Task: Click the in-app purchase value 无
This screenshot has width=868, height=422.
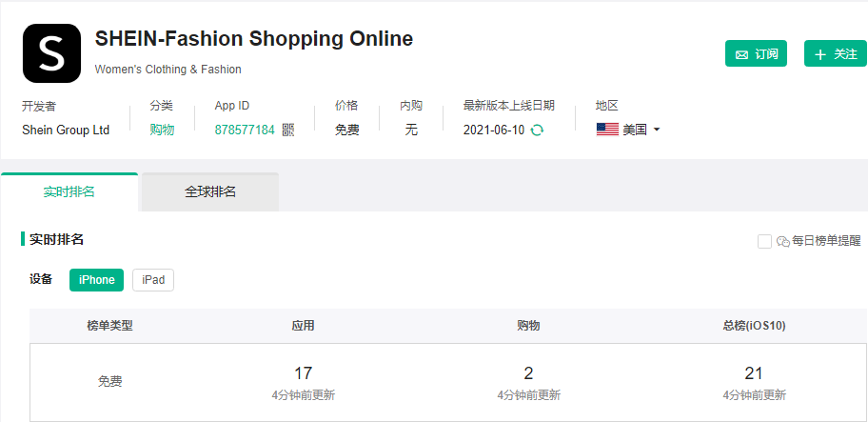Action: click(x=411, y=131)
